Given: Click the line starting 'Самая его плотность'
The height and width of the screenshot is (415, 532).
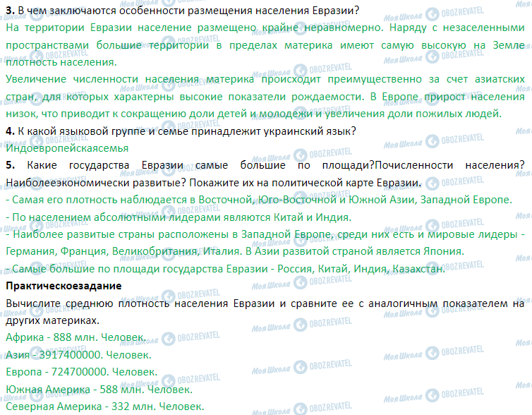Looking at the screenshot, I should [258, 200].
